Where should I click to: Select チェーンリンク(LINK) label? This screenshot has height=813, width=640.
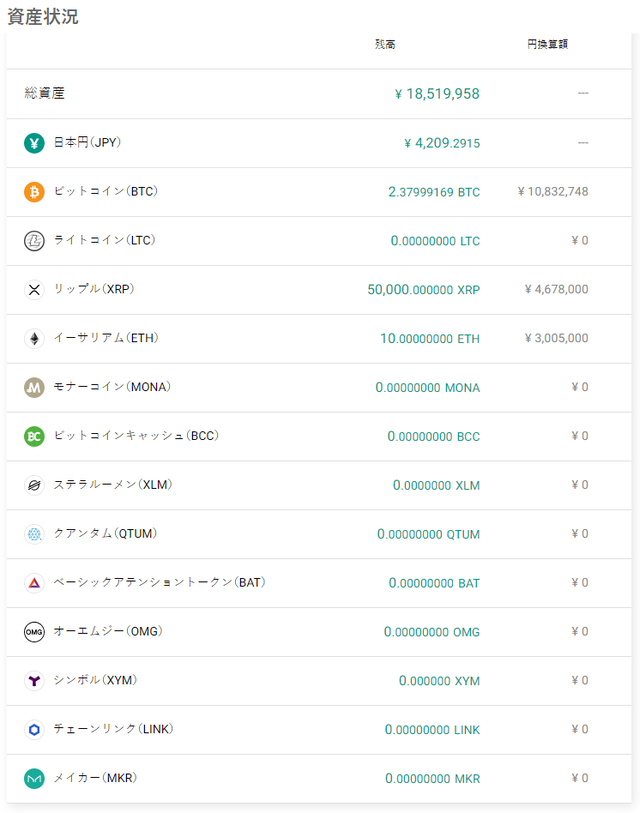tap(113, 729)
